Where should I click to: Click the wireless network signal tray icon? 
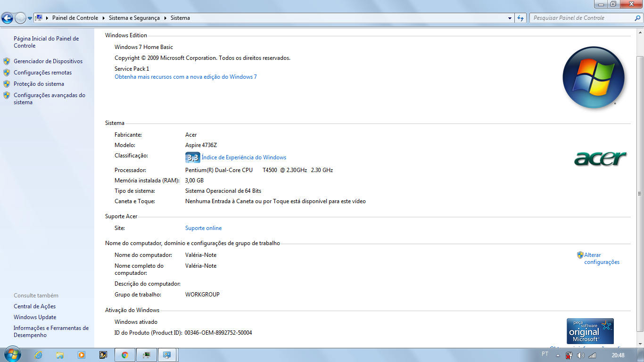(592, 355)
